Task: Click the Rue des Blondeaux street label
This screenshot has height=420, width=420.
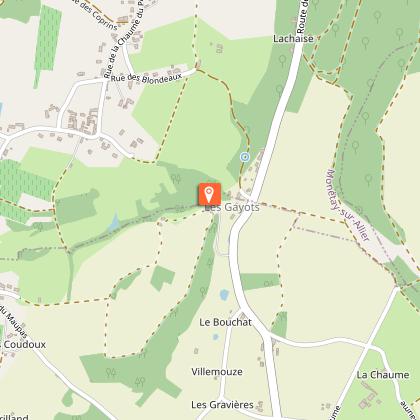Action: coord(146,78)
